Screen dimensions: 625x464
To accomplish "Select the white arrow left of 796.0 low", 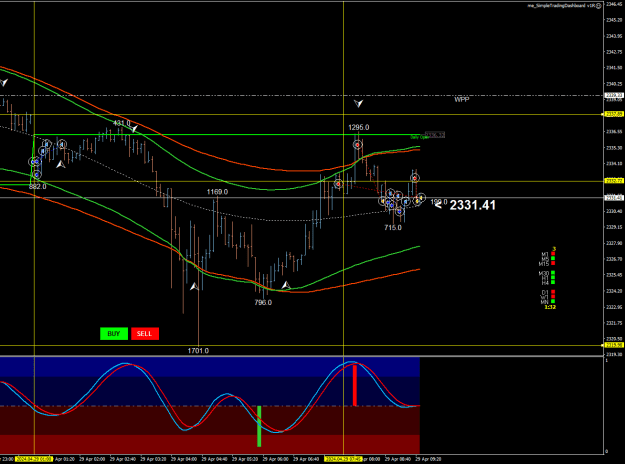I will coord(194,286).
